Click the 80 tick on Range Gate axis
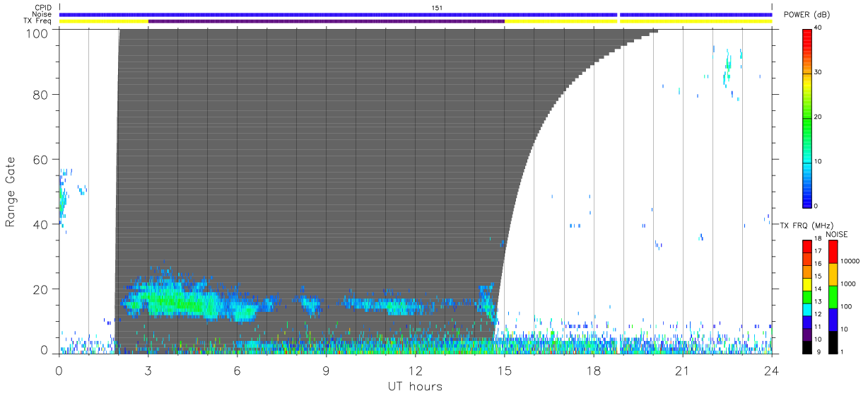 click(41, 95)
